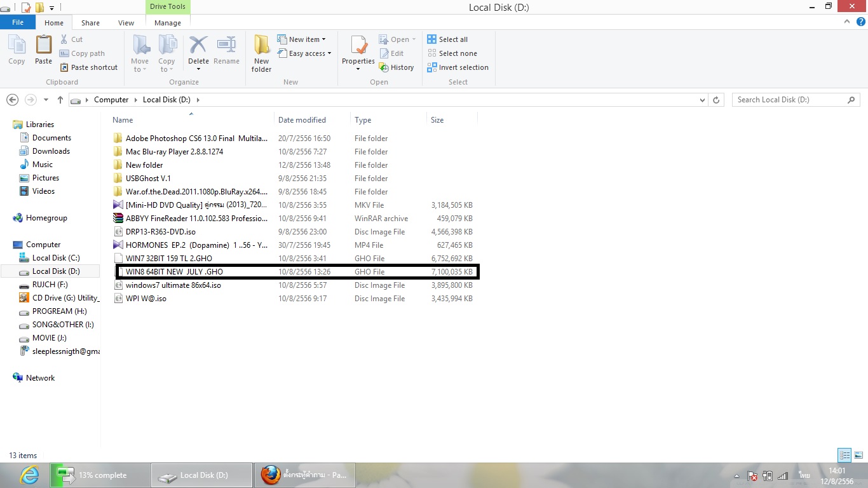Open the recent locations dropdown arrow

click(x=46, y=100)
